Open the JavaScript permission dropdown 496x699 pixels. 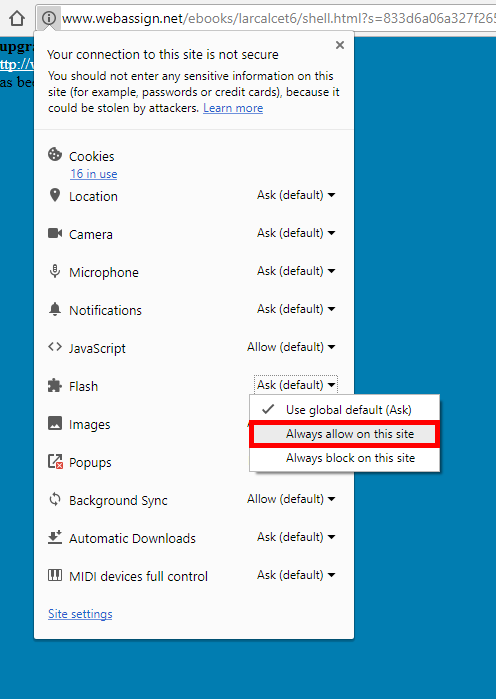pos(291,347)
